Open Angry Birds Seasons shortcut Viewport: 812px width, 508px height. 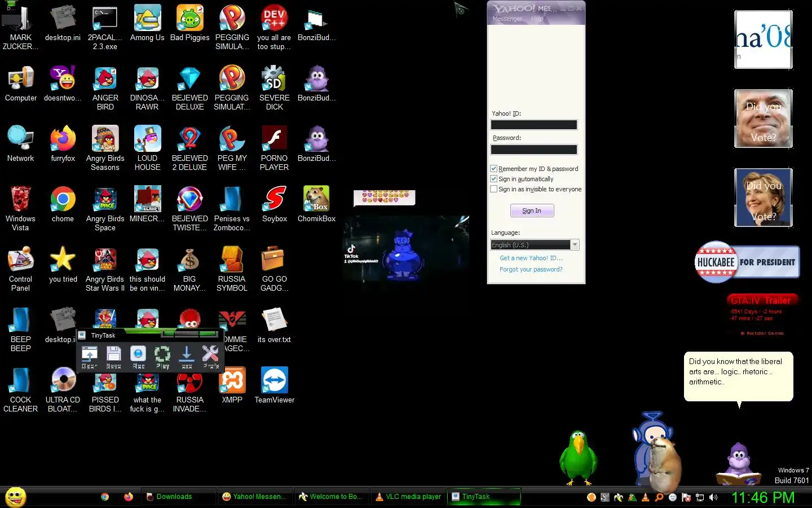pyautogui.click(x=105, y=148)
